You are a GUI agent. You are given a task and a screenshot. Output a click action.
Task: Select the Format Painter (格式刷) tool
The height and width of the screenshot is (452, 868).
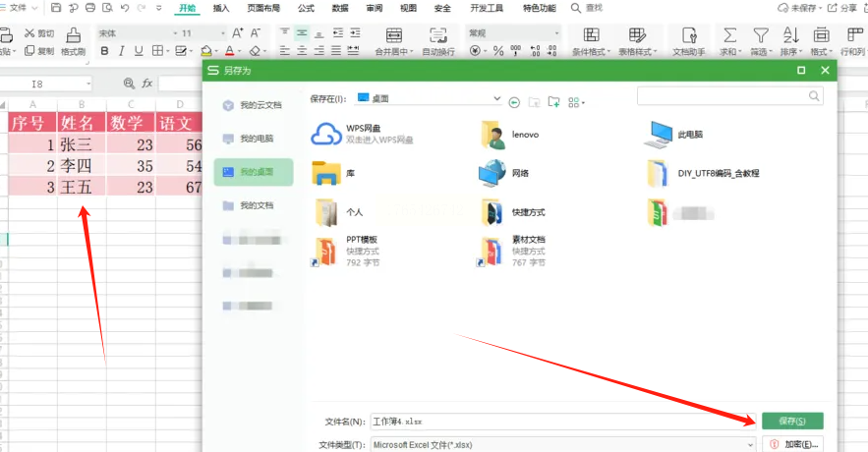coord(73,42)
